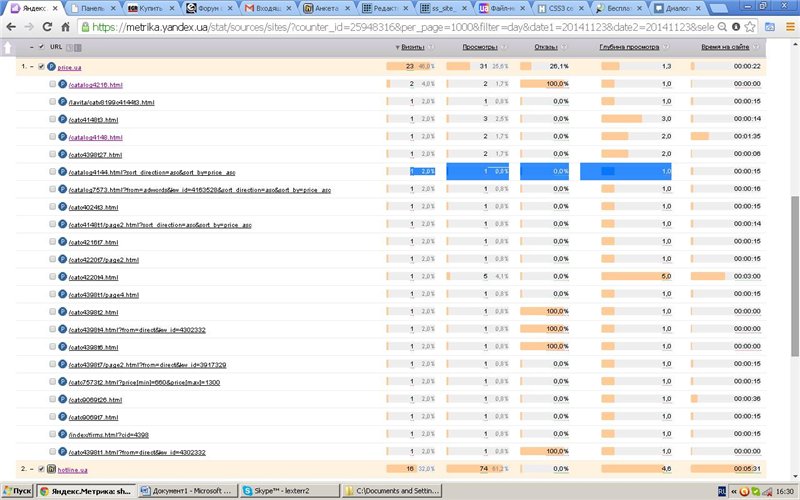Open Skype from the Windows taskbar
The image size is (800, 500).
point(287,491)
